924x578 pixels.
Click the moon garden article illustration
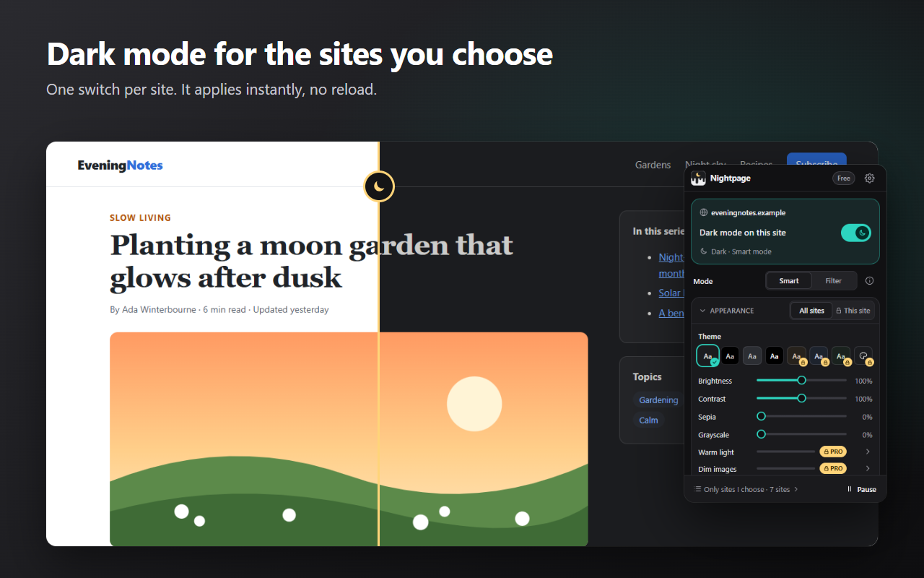[349, 439]
